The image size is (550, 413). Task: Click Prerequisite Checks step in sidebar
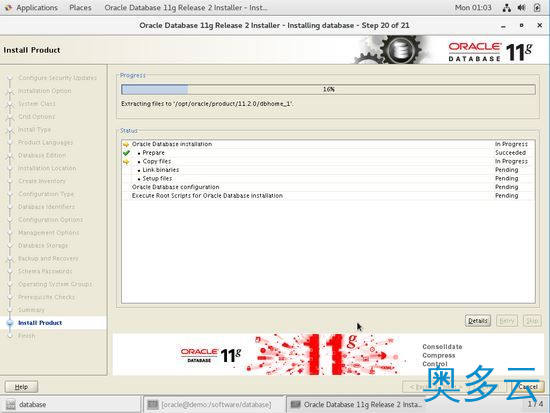pyautogui.click(x=46, y=297)
